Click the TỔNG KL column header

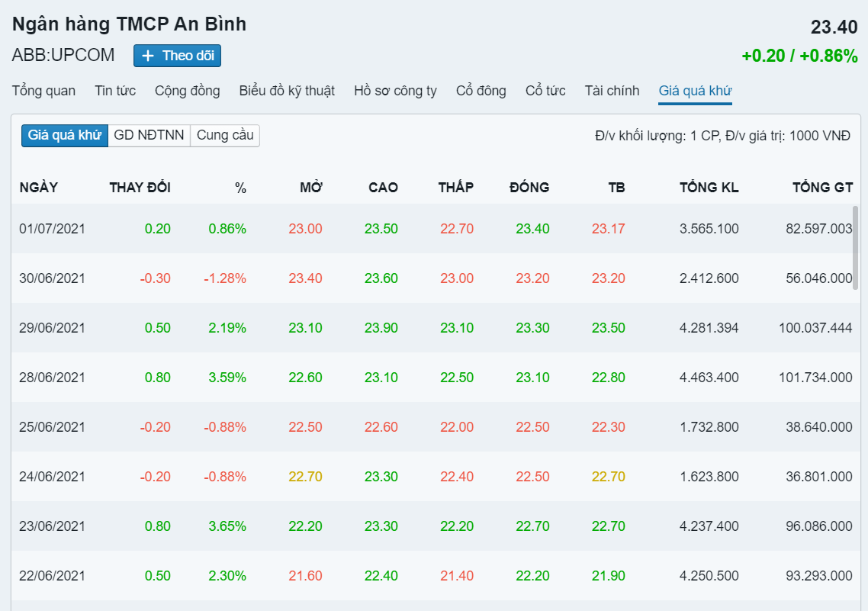[x=709, y=188]
